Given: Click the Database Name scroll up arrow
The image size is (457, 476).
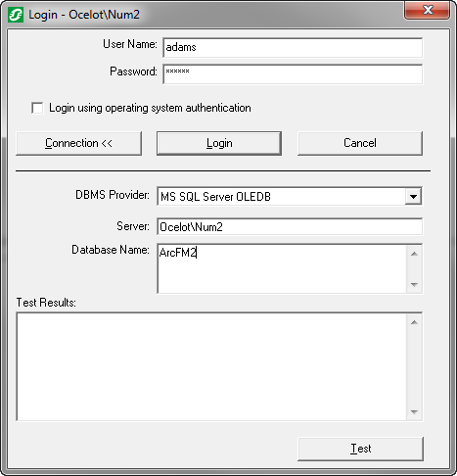Looking at the screenshot, I should 414,254.
